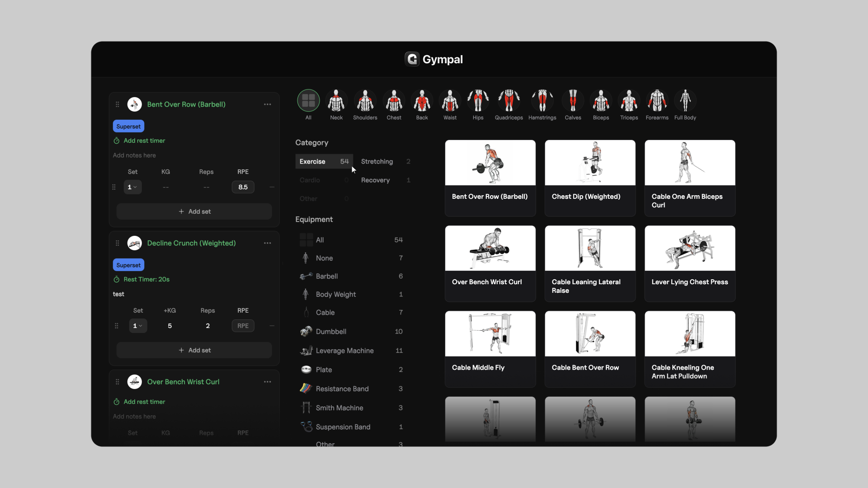Add Lever Lying Chest Press exercise card
Image resolution: width=868 pixels, height=488 pixels.
[690, 263]
